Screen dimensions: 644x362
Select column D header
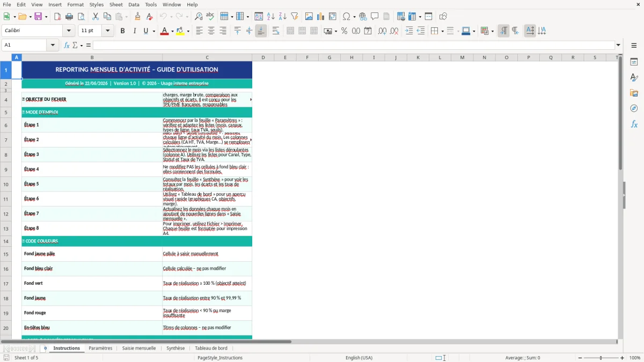263,57
